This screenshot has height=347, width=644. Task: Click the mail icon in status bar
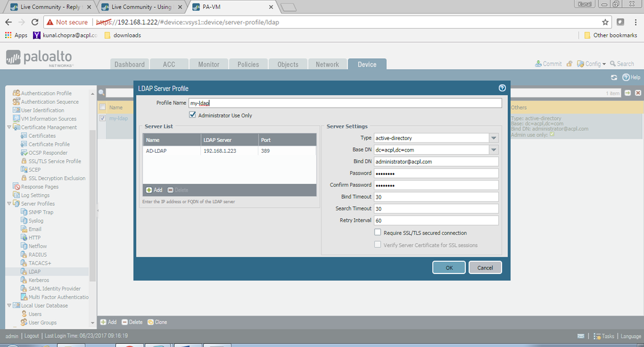(x=581, y=336)
